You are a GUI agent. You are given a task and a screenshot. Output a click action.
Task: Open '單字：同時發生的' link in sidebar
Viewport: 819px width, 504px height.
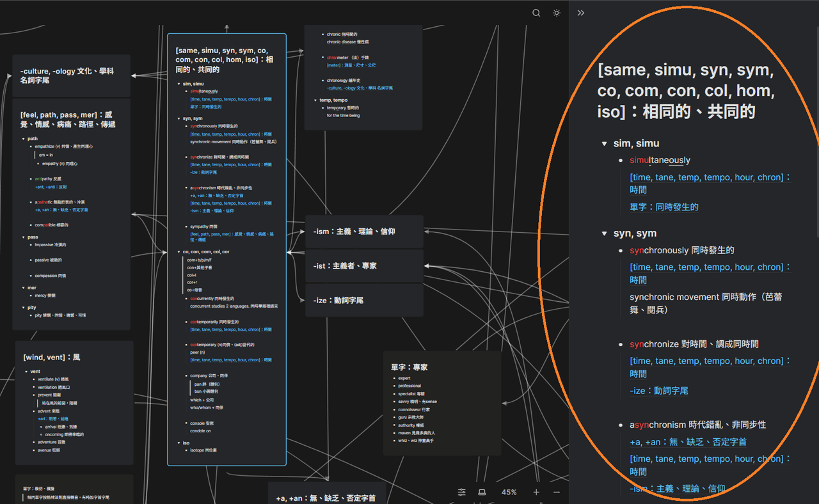pos(664,207)
